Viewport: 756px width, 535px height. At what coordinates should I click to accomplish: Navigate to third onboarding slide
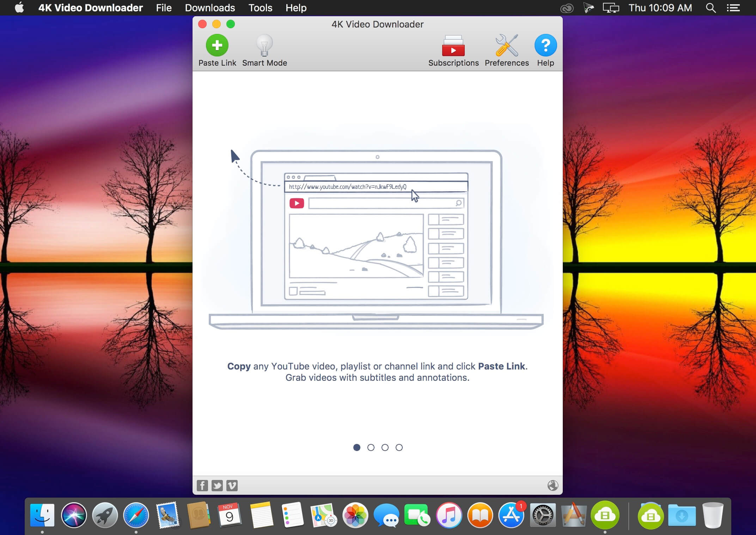(385, 447)
